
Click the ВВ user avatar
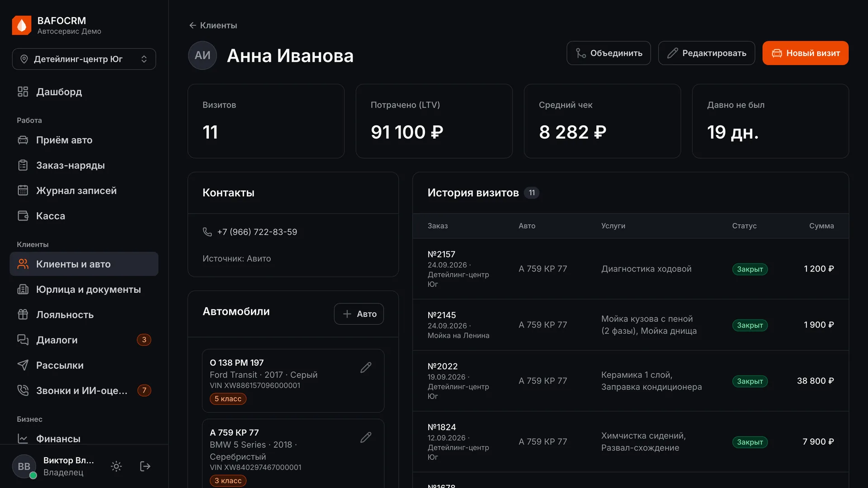pyautogui.click(x=24, y=466)
